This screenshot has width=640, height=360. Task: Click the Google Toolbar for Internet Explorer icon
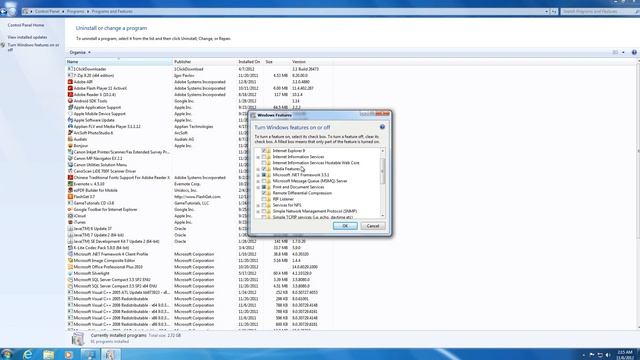tap(70, 209)
